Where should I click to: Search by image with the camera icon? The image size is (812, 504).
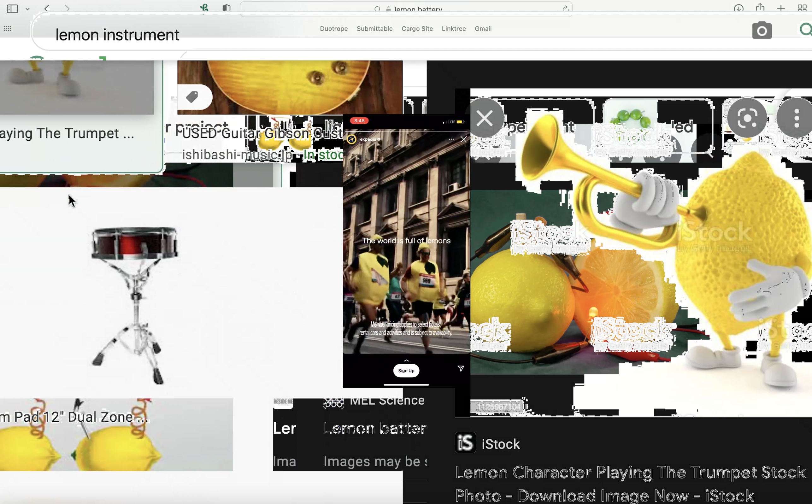coord(762,31)
